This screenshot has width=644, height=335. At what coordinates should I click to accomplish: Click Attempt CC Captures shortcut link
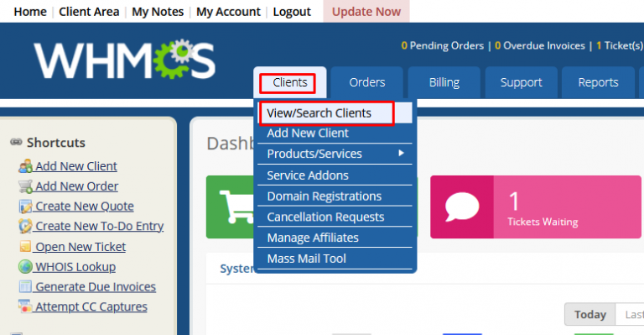point(91,306)
